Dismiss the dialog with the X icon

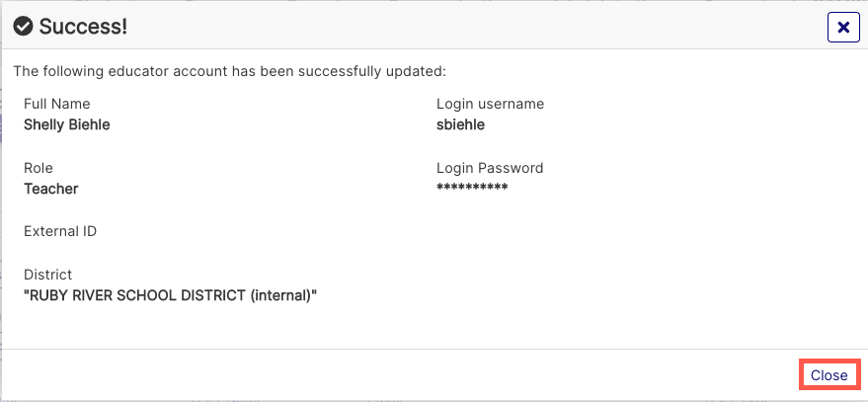(x=843, y=28)
